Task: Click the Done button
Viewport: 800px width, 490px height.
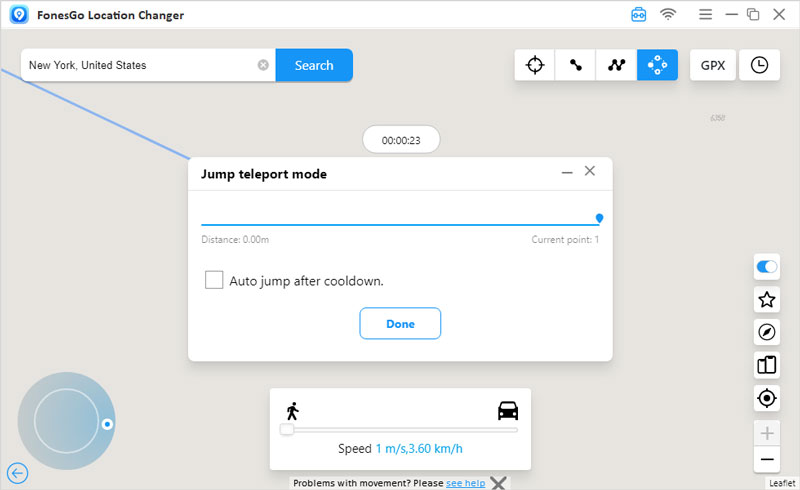Action: [x=400, y=324]
